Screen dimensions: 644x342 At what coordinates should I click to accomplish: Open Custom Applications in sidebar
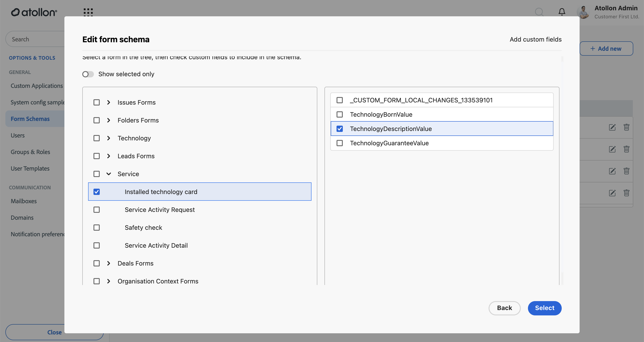click(37, 86)
